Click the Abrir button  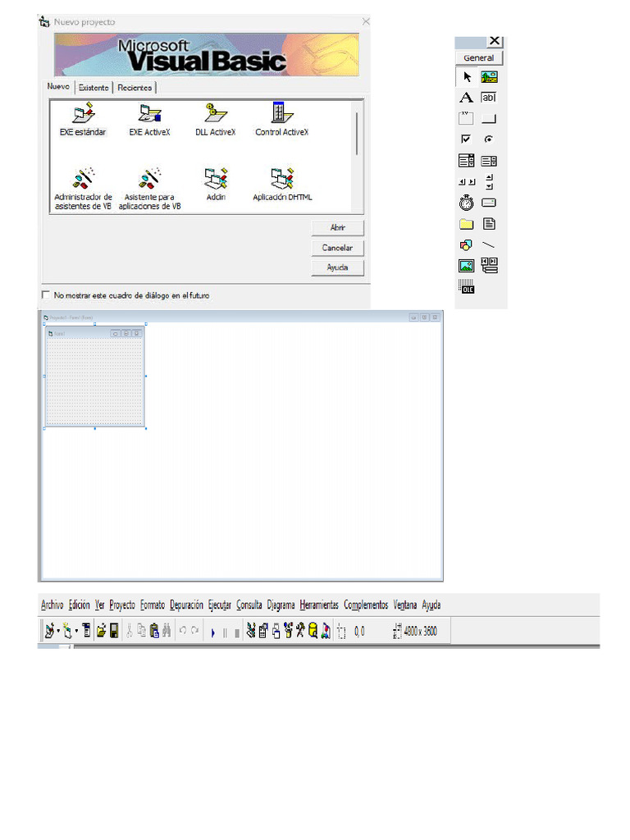337,228
